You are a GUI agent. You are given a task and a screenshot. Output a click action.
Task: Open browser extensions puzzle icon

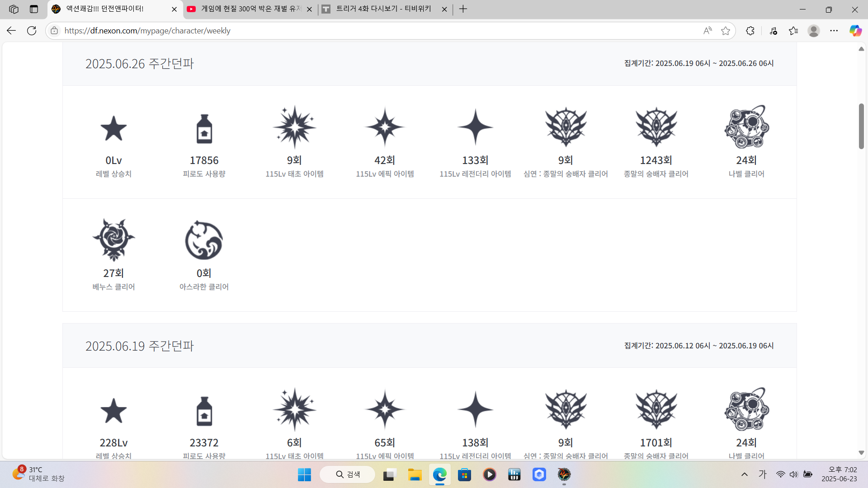click(x=750, y=31)
